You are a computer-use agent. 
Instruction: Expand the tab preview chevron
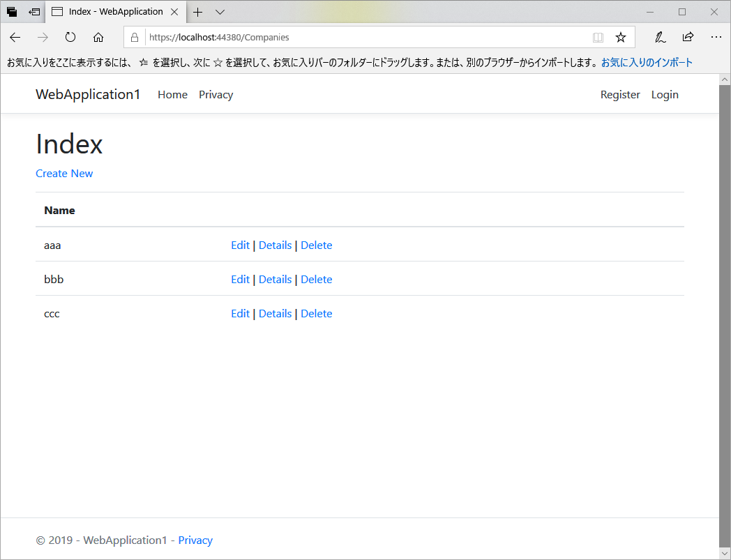point(220,12)
